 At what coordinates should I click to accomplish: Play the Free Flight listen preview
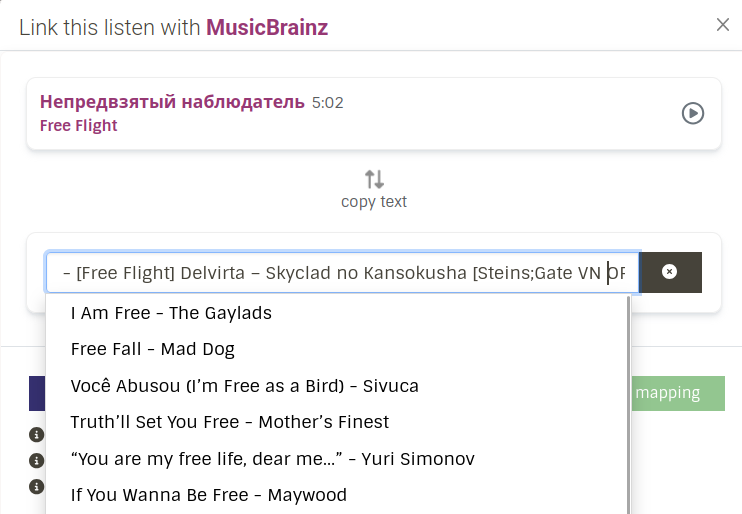pos(692,114)
